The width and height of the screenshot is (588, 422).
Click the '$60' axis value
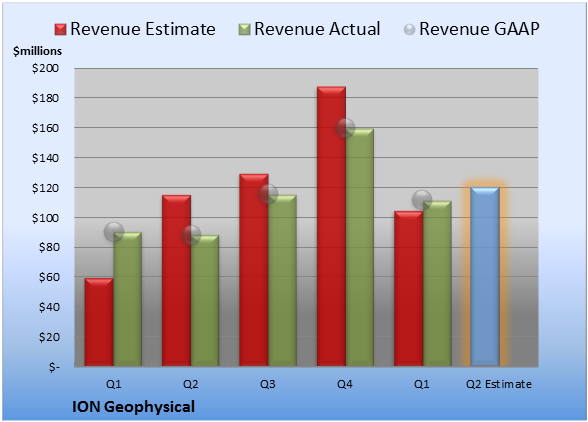pyautogui.click(x=49, y=277)
